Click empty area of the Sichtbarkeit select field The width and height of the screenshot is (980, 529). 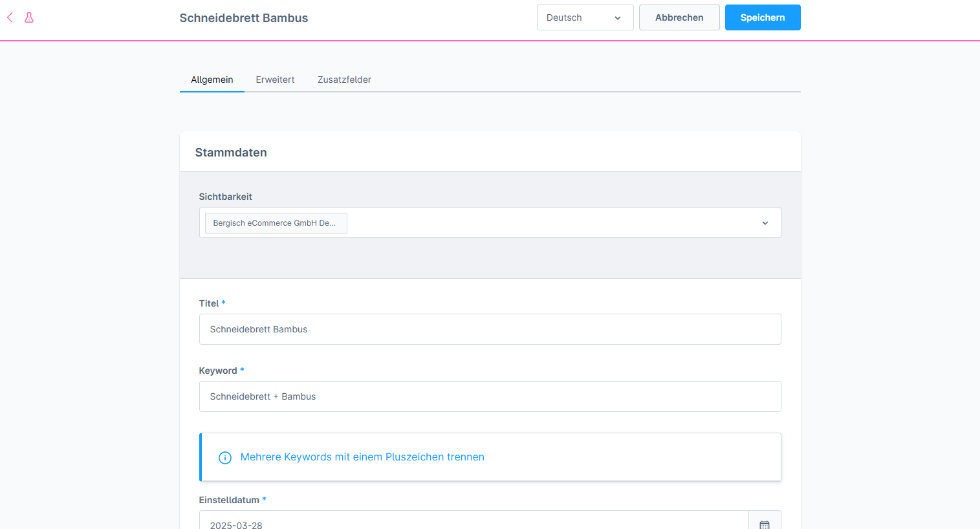tap(550, 223)
